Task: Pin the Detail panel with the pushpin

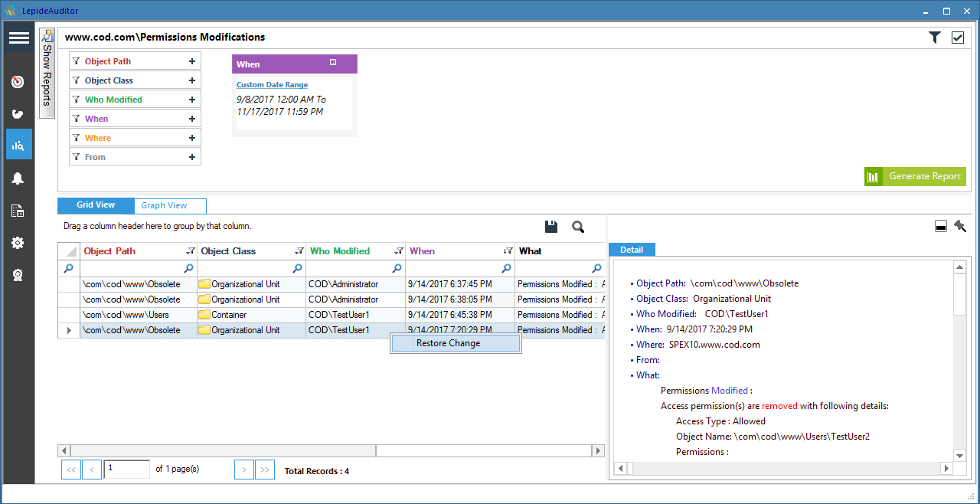Action: click(x=959, y=226)
